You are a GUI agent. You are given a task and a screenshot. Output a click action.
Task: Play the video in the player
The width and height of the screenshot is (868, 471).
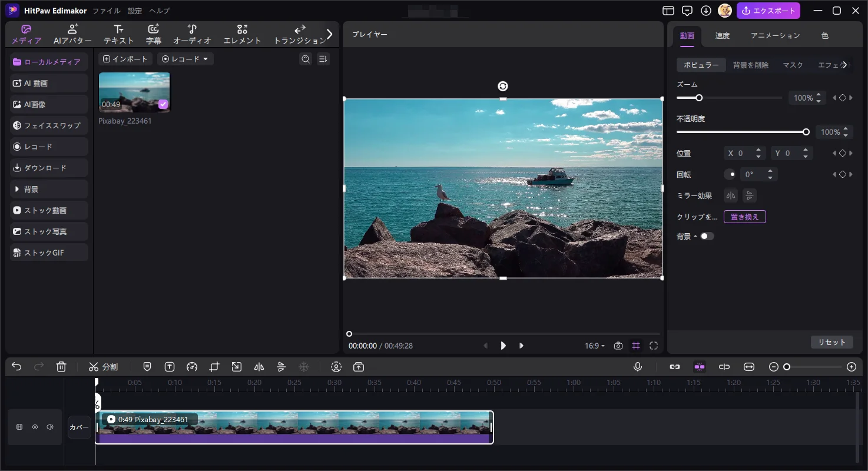click(x=503, y=346)
